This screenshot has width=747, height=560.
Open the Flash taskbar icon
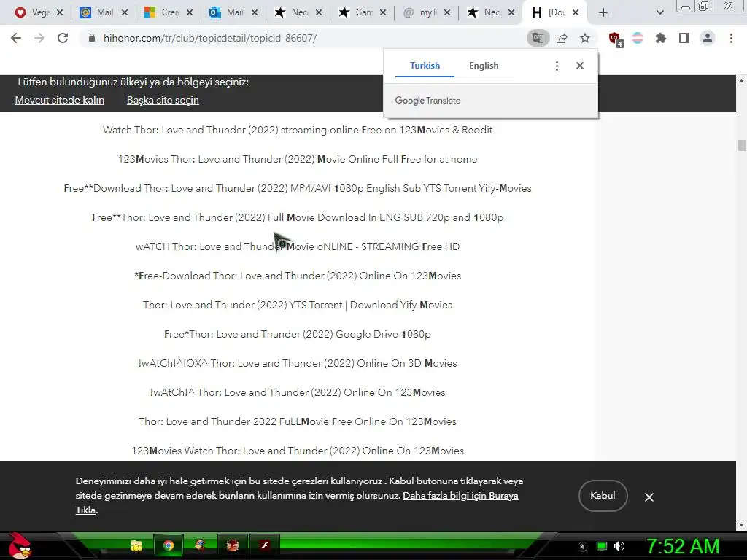pos(265,545)
